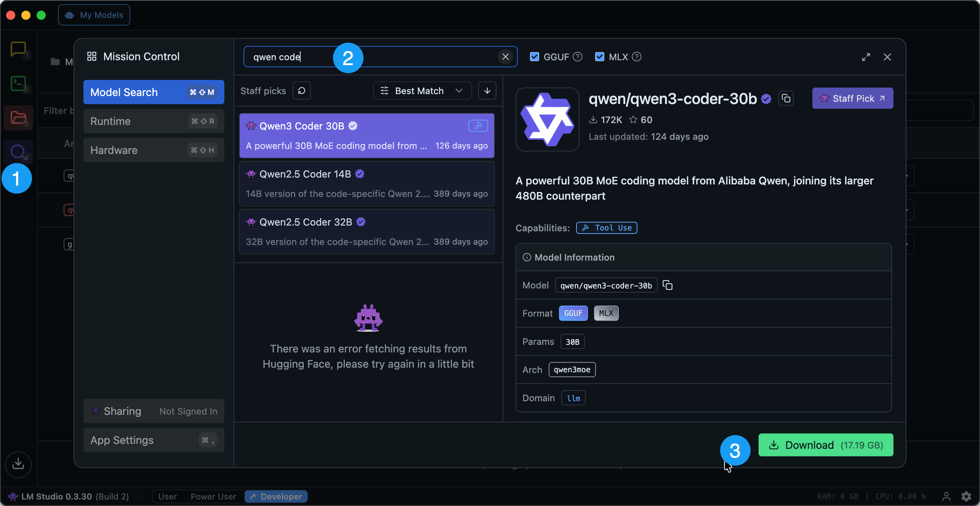Switch to Hardware tab
Screen dimensions: 980x506
154,150
